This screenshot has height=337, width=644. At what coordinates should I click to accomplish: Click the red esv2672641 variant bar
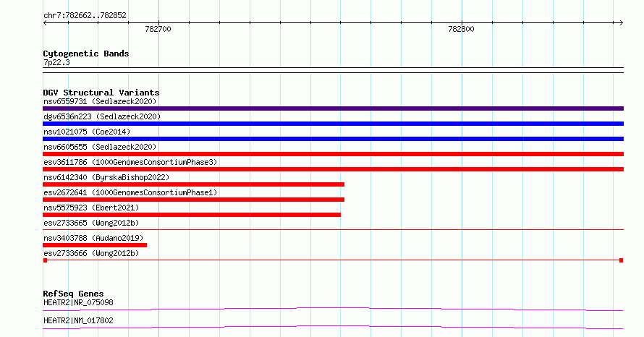(193, 200)
